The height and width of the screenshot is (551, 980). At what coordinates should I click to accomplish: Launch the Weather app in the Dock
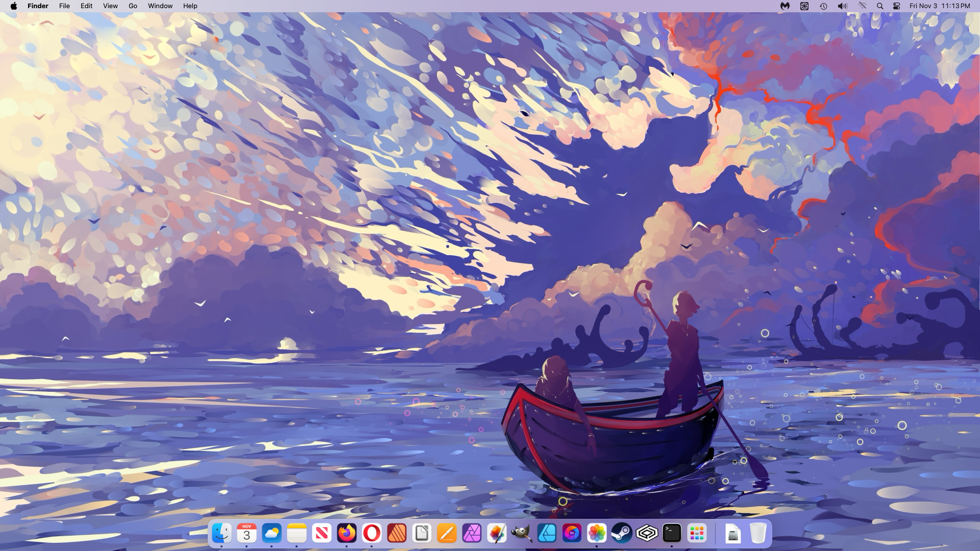coord(272,534)
